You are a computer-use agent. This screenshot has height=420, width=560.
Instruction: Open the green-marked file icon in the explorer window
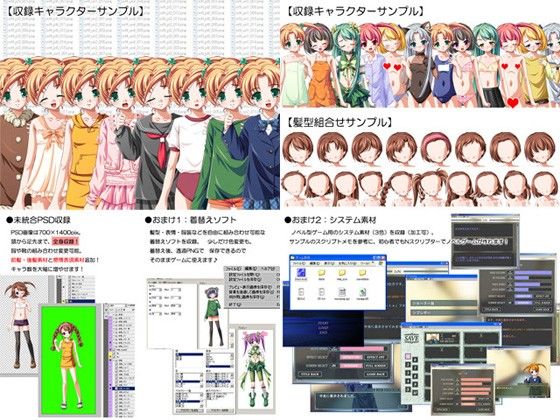pyautogui.click(x=362, y=293)
